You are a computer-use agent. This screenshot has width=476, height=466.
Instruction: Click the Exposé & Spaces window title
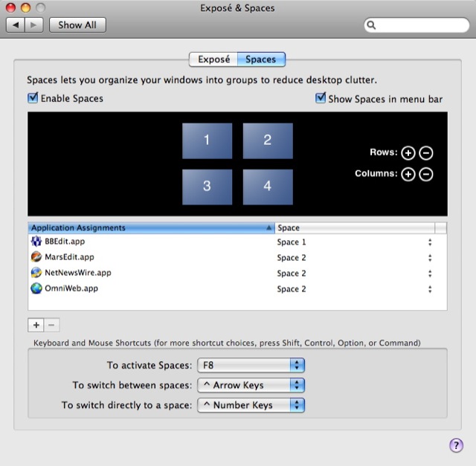237,8
